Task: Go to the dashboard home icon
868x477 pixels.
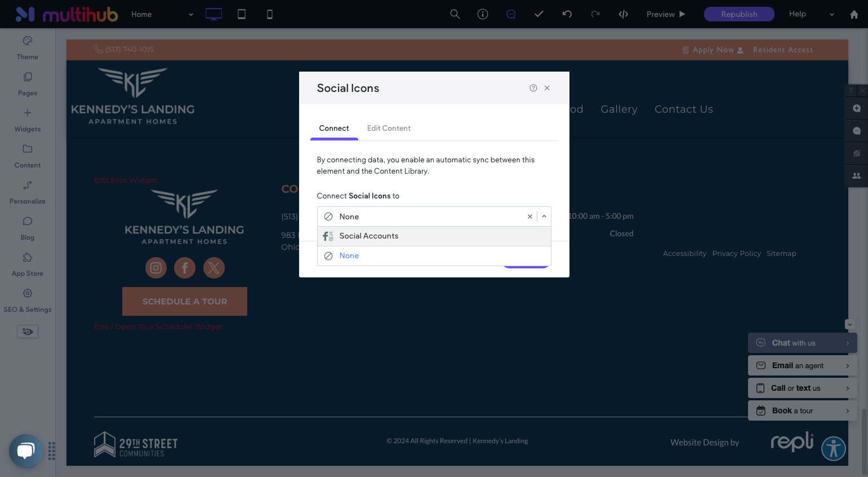Action: click(854, 15)
